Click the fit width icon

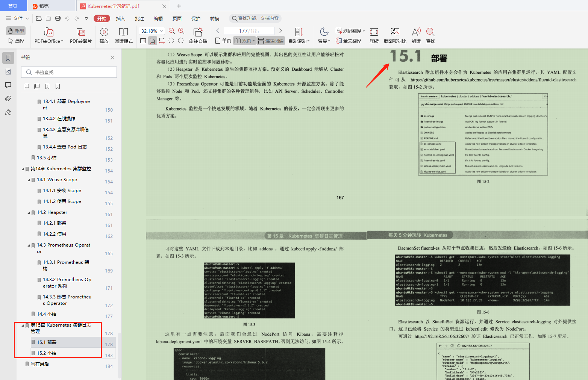[x=162, y=41]
